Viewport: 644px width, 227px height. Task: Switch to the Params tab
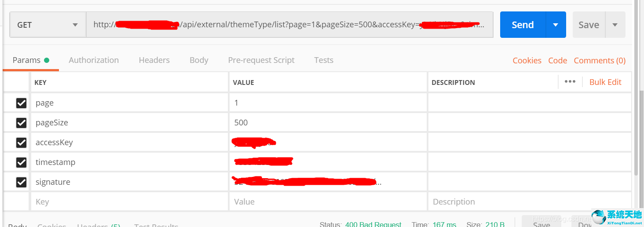(30, 60)
